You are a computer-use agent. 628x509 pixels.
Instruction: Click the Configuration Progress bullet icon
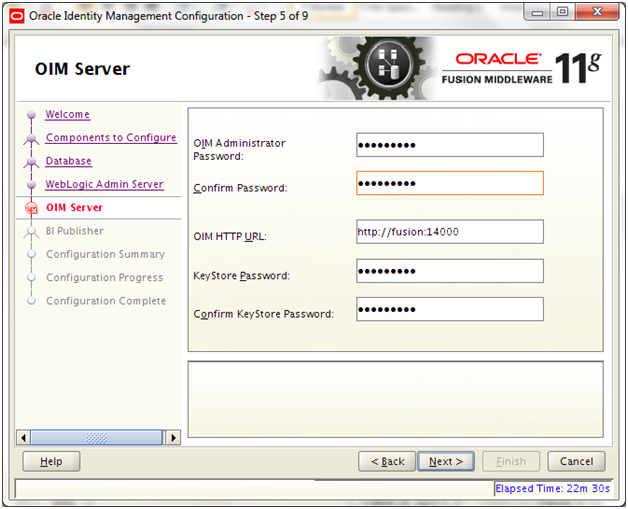[31, 278]
